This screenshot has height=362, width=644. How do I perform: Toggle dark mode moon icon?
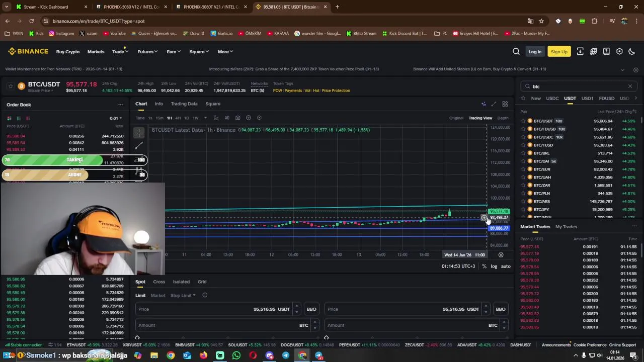tap(632, 51)
